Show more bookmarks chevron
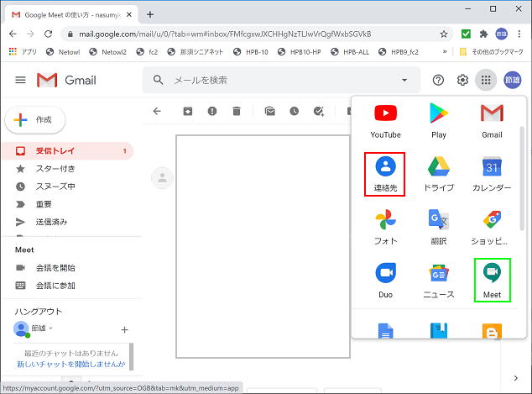This screenshot has height=394, width=532. [x=445, y=51]
